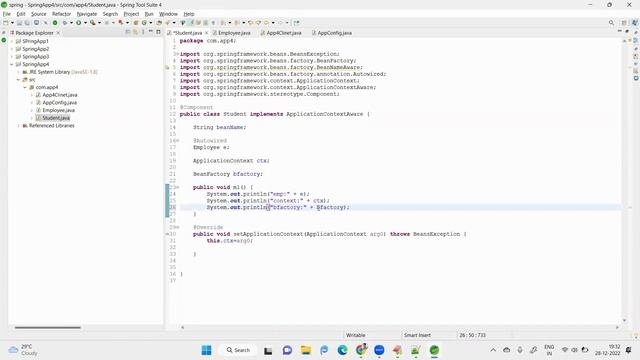Click Collapse All icon in Package Explorer
Image resolution: width=640 pixels, height=360 pixels.
pyautogui.click(x=128, y=32)
